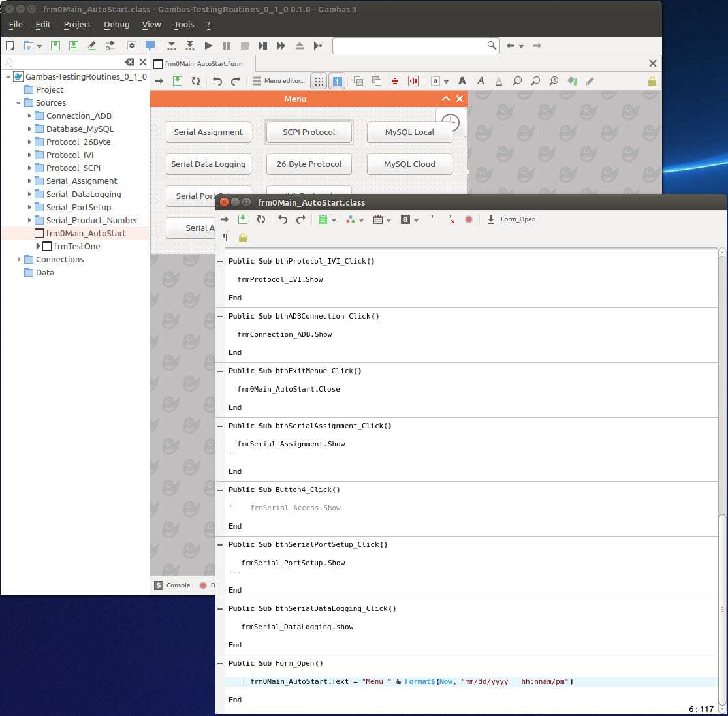Collapse the Sources folder in project tree
The height and width of the screenshot is (716, 728).
pyautogui.click(x=18, y=102)
